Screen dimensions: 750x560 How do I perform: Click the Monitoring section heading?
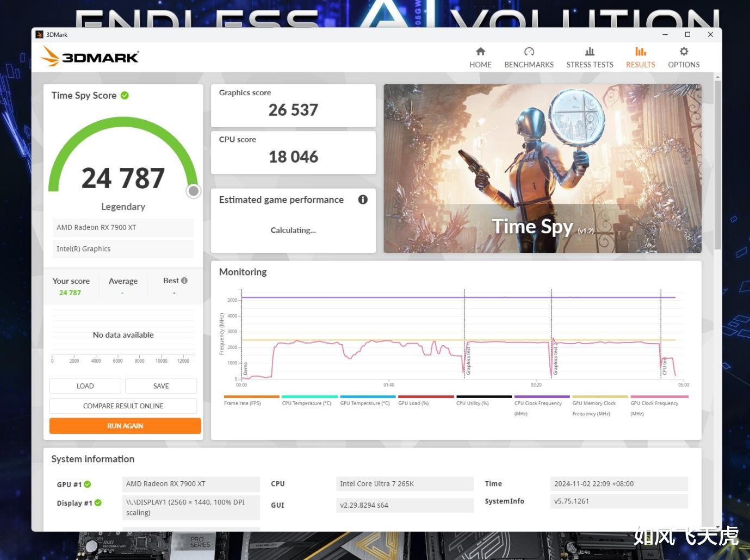[x=243, y=272]
